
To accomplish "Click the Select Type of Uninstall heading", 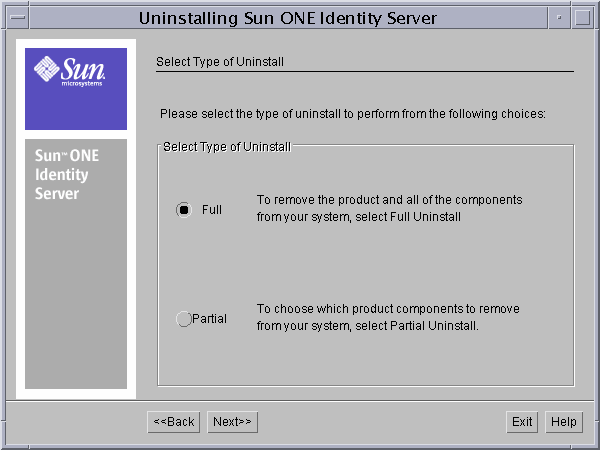I will tap(220, 62).
